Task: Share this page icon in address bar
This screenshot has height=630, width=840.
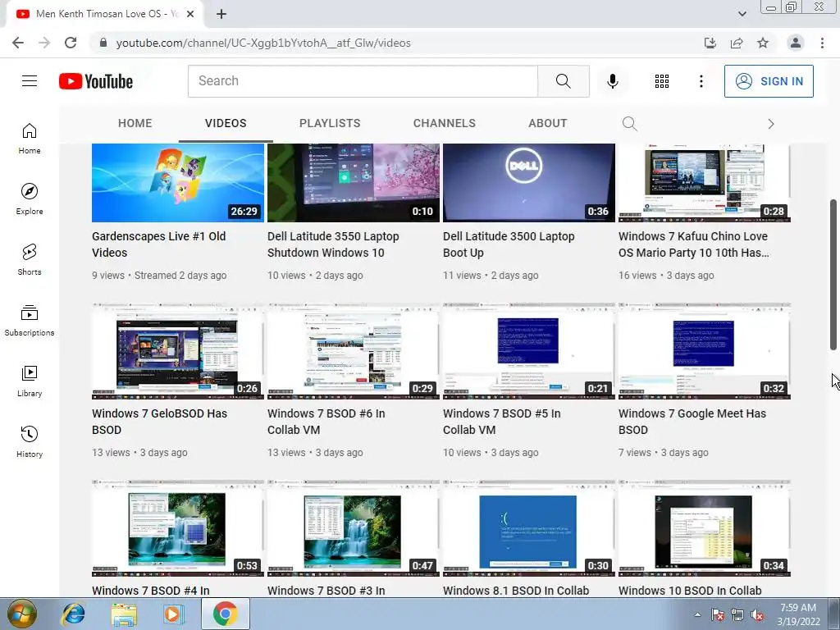Action: click(x=737, y=43)
